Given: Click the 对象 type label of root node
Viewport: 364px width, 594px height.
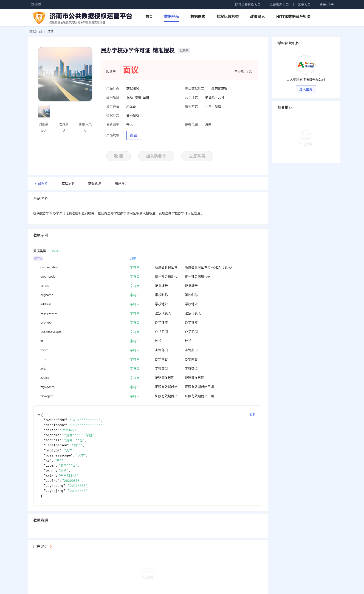Looking at the screenshot, I should point(133,258).
